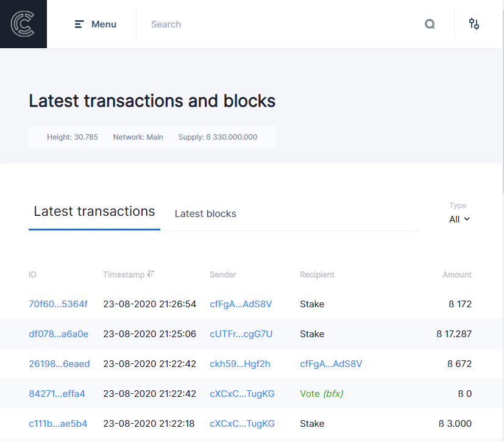Click amount ß 172
The image size is (504, 442).
(460, 304)
